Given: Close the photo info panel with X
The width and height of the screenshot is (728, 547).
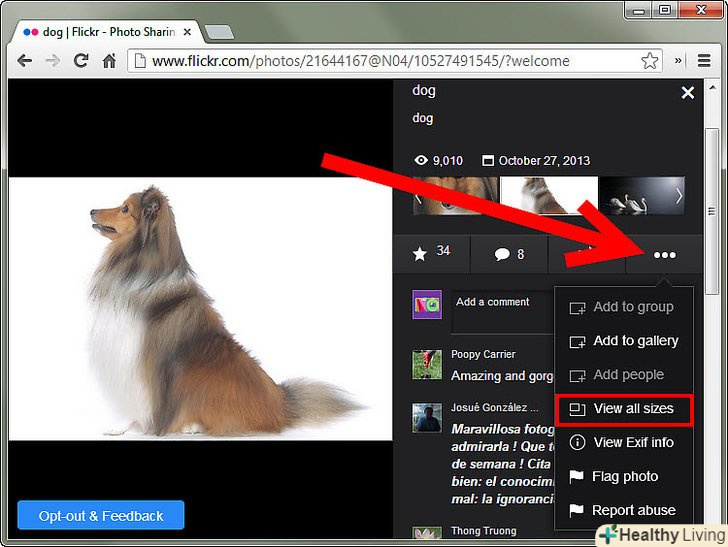Looking at the screenshot, I should (687, 93).
